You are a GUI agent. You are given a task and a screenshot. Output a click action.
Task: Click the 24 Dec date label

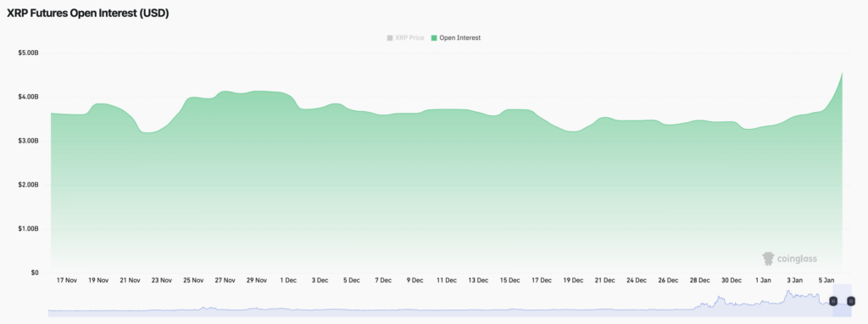pyautogui.click(x=637, y=280)
